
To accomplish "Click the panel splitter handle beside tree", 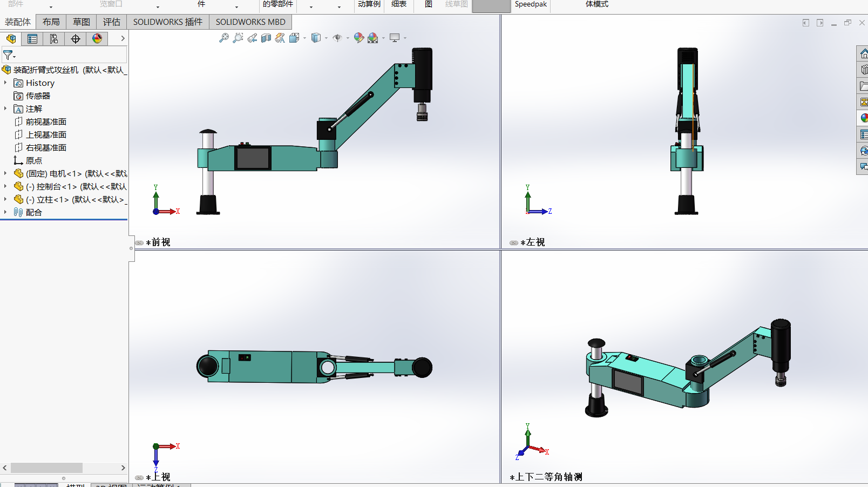I will pyautogui.click(x=131, y=248).
